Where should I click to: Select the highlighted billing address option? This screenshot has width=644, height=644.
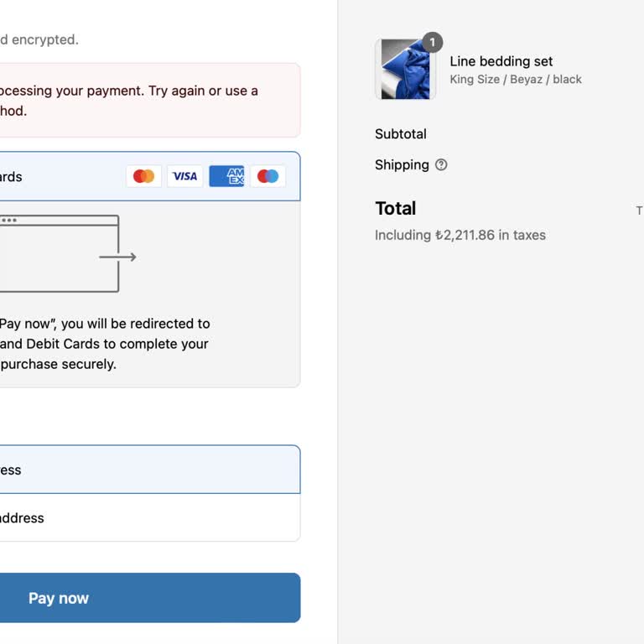[126, 470]
